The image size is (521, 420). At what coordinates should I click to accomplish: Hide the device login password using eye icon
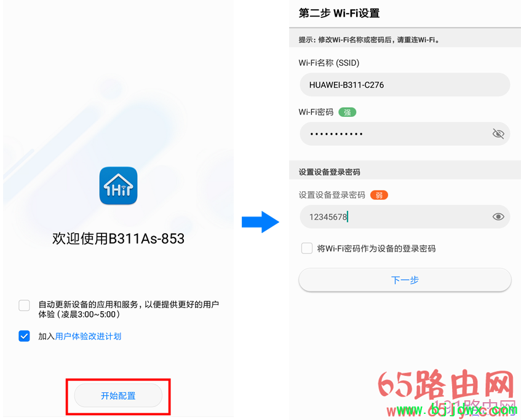[498, 216]
